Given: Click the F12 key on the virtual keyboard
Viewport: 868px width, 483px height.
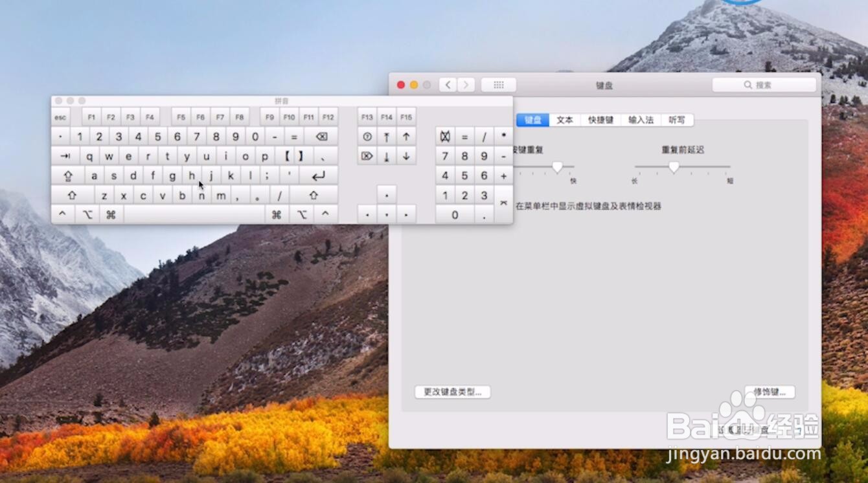Looking at the screenshot, I should (x=328, y=117).
